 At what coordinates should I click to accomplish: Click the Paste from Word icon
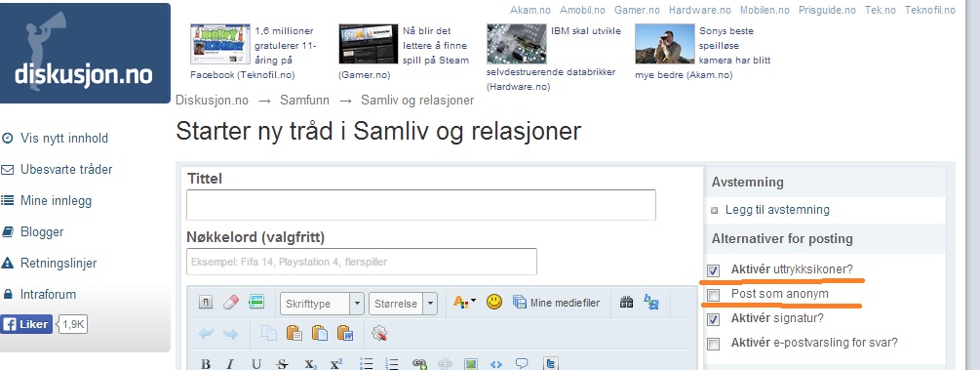(345, 333)
